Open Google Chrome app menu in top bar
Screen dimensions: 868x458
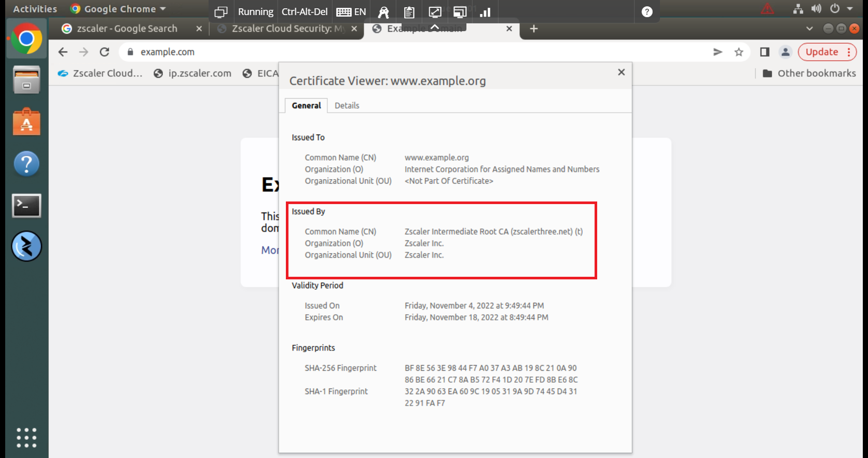coord(118,9)
